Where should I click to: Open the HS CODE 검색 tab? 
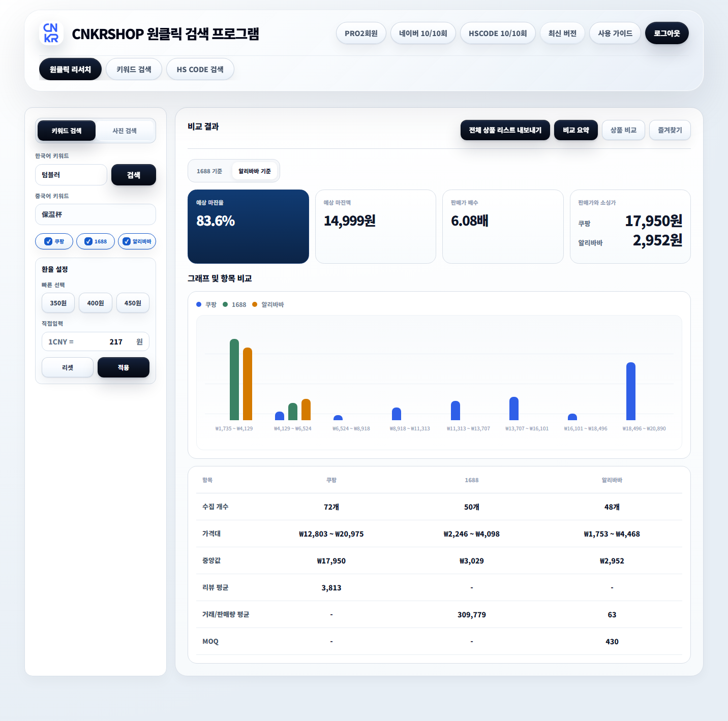pos(200,69)
